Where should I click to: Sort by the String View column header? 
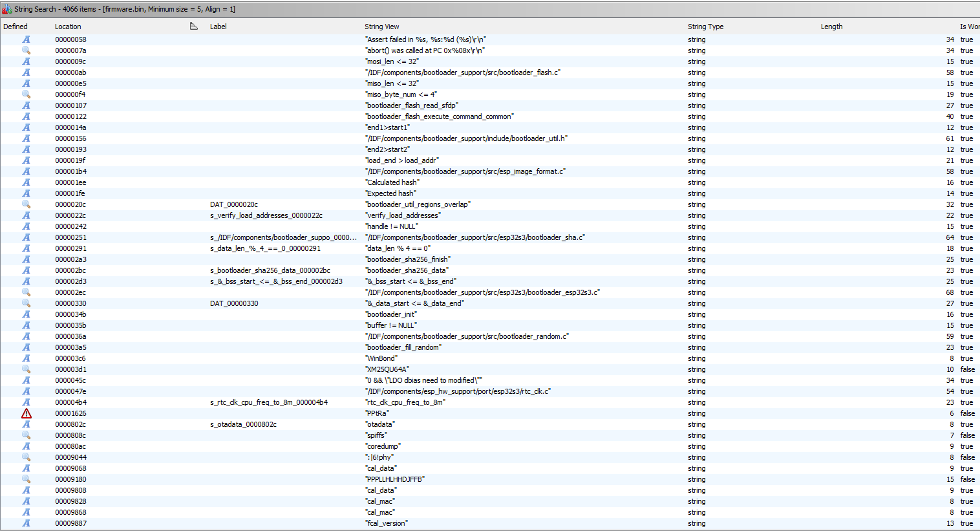[x=381, y=27]
